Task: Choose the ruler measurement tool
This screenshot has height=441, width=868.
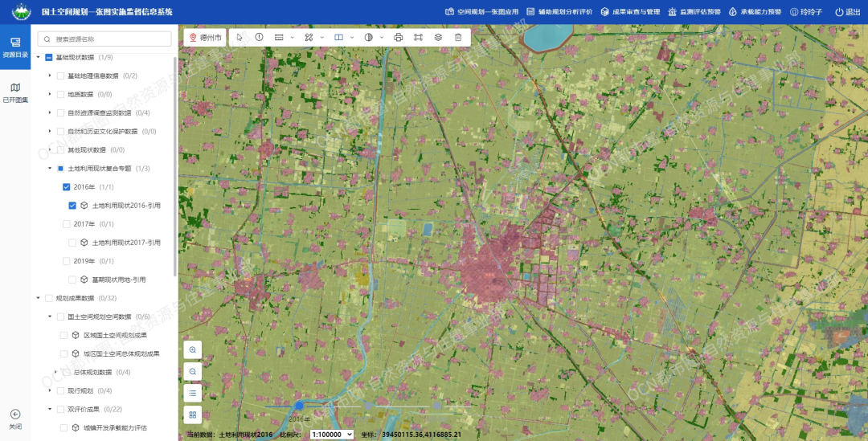Action: tap(279, 37)
